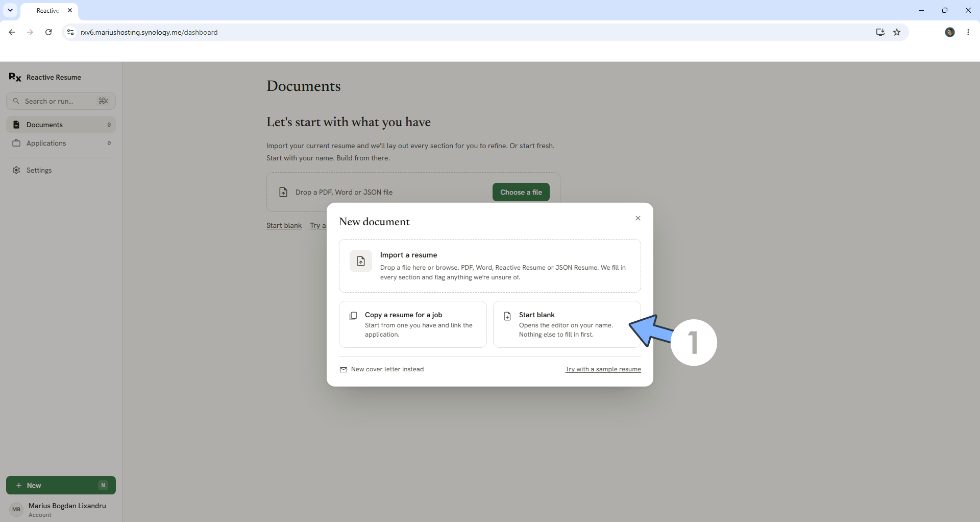This screenshot has height=522, width=980.
Task: Click the Import a resume upload icon
Action: [361, 261]
